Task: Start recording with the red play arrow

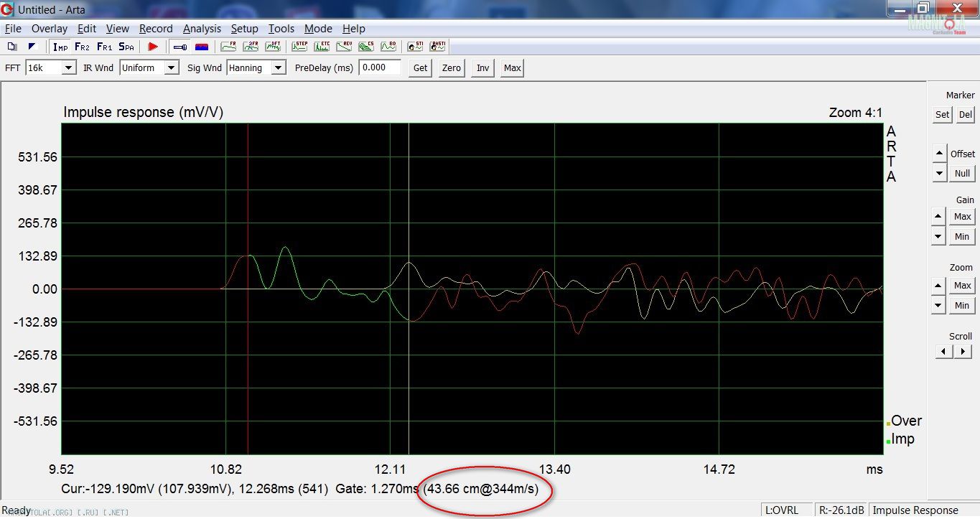Action: point(153,47)
